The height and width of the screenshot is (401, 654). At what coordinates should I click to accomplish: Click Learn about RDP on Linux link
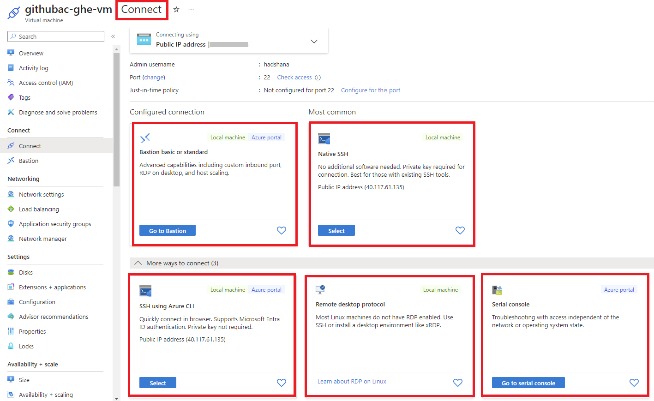click(x=352, y=381)
